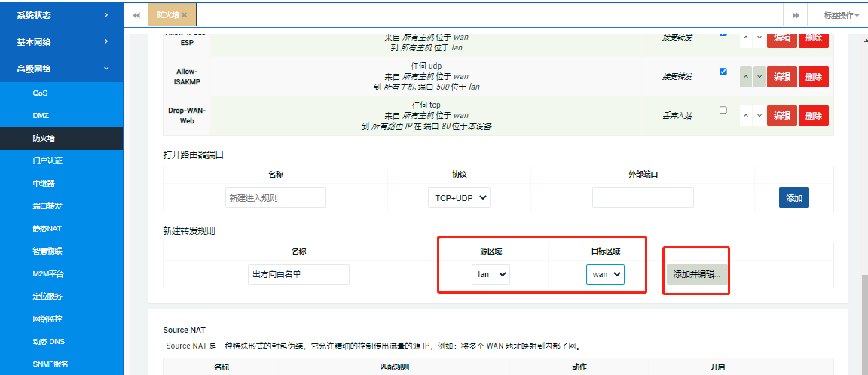The height and width of the screenshot is (375, 868).
Task: Open the 源区域 lan dropdown
Action: pyautogui.click(x=491, y=274)
